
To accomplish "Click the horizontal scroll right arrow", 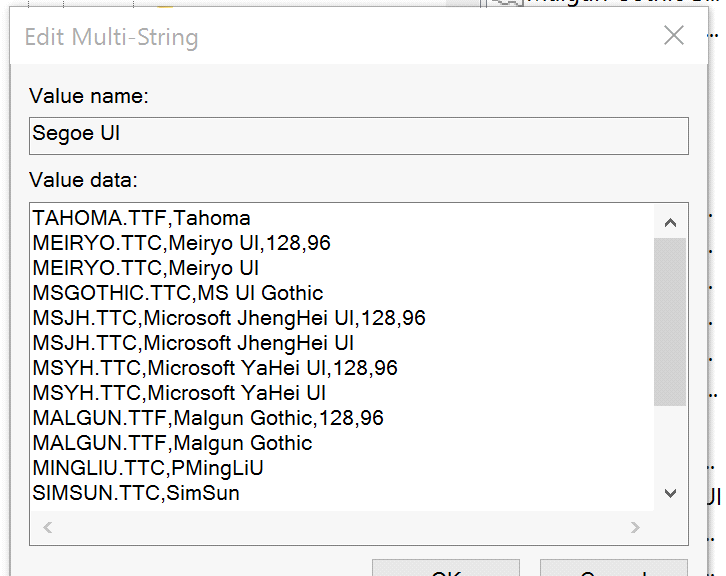I will pos(635,527).
